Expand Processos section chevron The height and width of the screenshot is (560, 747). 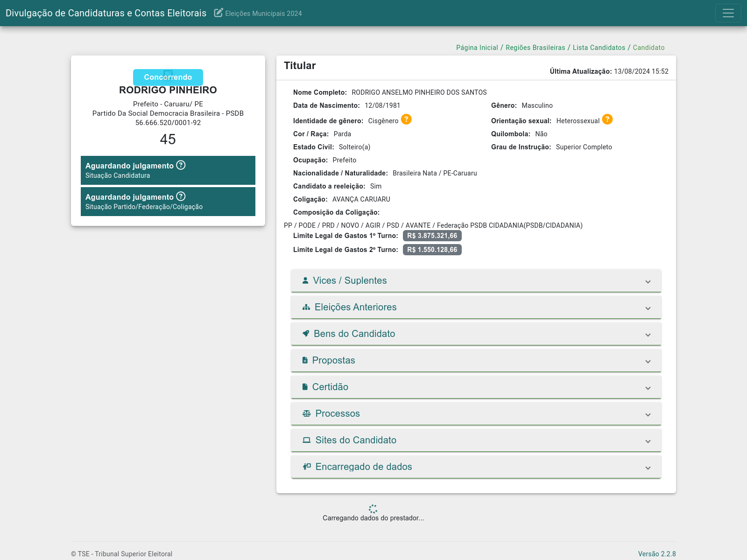648,414
